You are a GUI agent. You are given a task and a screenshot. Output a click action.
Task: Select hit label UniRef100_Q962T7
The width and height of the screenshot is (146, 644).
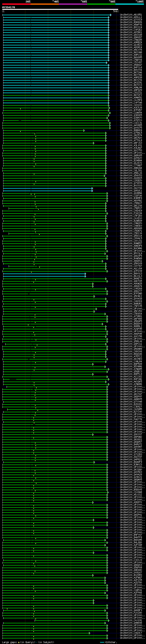click(131, 291)
